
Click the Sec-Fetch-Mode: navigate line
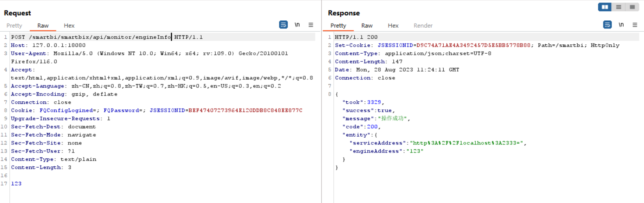(x=54, y=135)
